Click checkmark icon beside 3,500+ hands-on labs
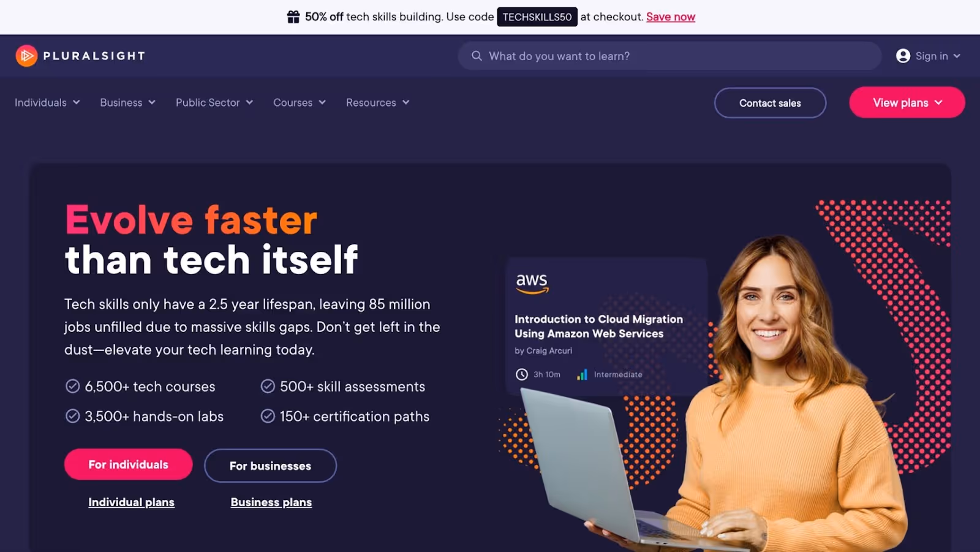Image resolution: width=980 pixels, height=552 pixels. pyautogui.click(x=72, y=416)
